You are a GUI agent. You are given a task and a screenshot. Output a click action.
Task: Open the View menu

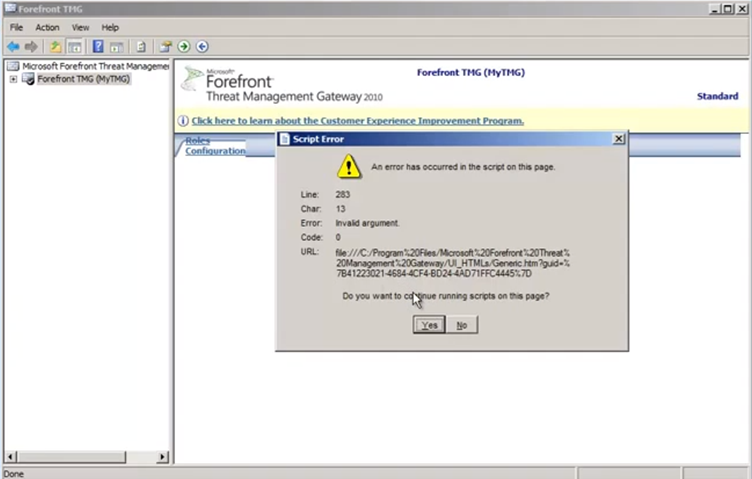(x=80, y=27)
